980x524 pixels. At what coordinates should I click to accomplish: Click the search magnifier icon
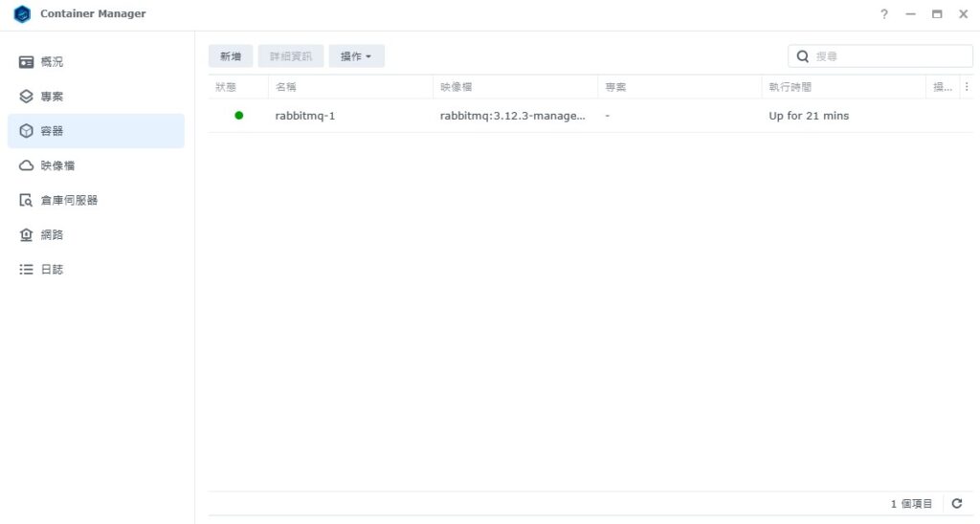tap(803, 56)
